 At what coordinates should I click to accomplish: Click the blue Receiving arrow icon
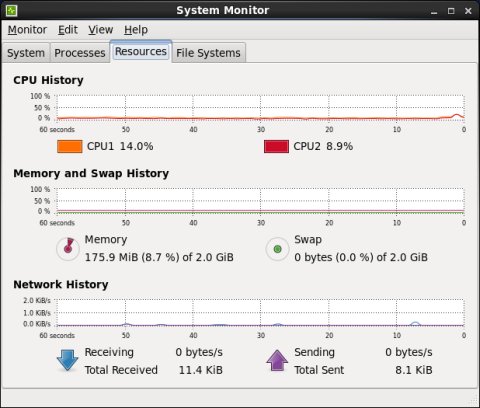[x=67, y=360]
